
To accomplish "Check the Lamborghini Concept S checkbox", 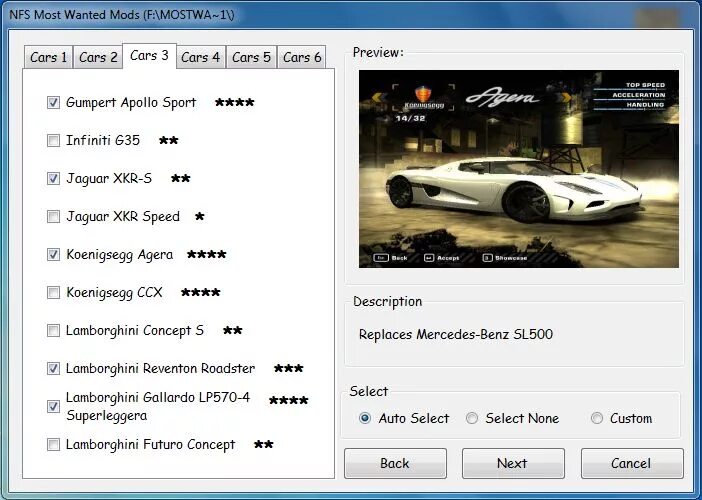I will point(53,331).
